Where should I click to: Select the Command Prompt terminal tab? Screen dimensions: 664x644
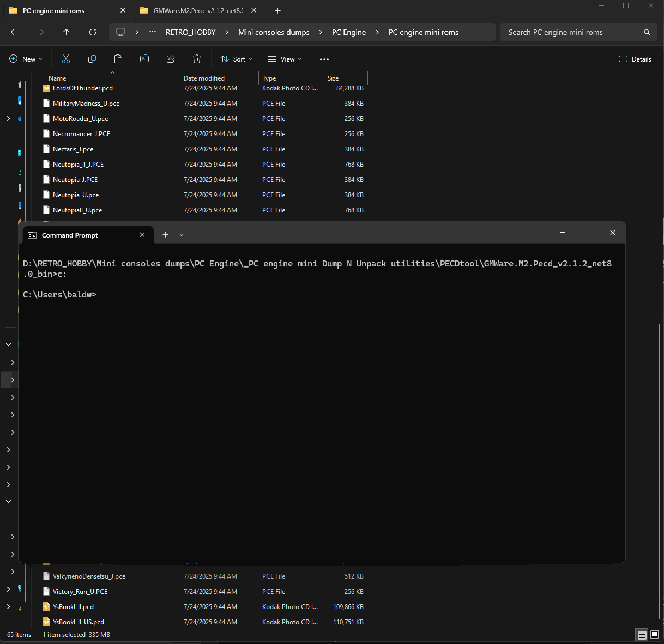click(x=70, y=235)
